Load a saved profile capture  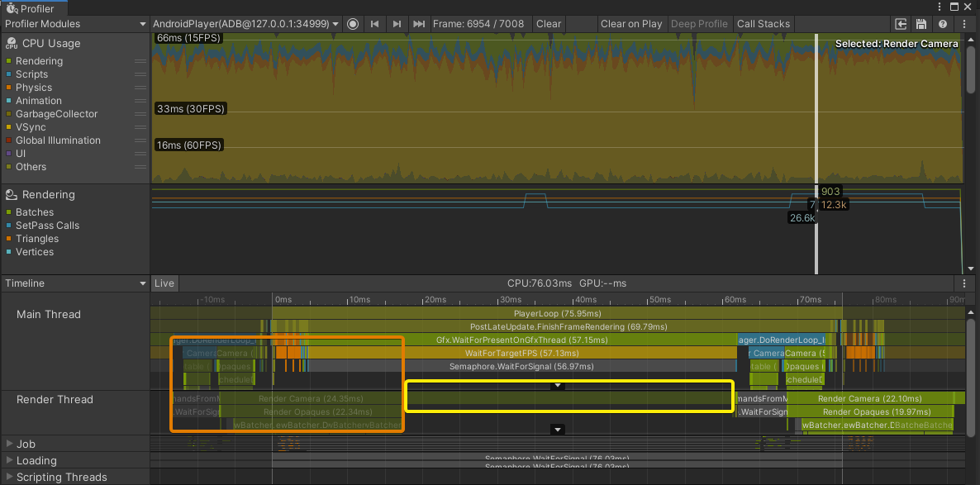tap(901, 24)
